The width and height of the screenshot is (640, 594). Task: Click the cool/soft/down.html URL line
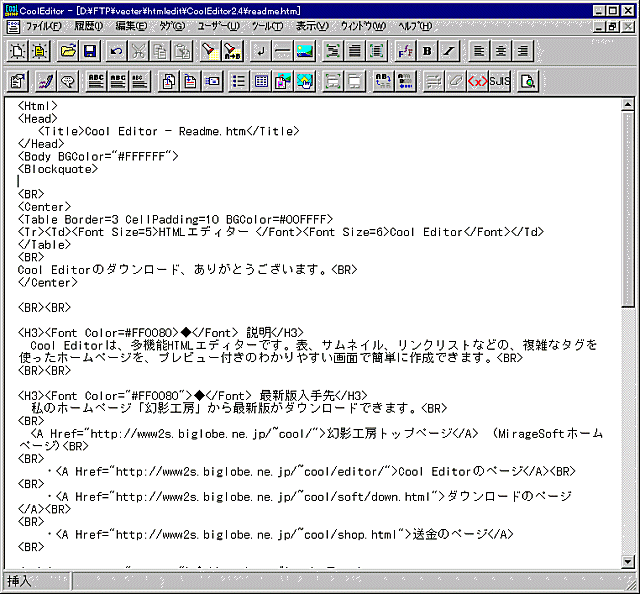click(310, 497)
